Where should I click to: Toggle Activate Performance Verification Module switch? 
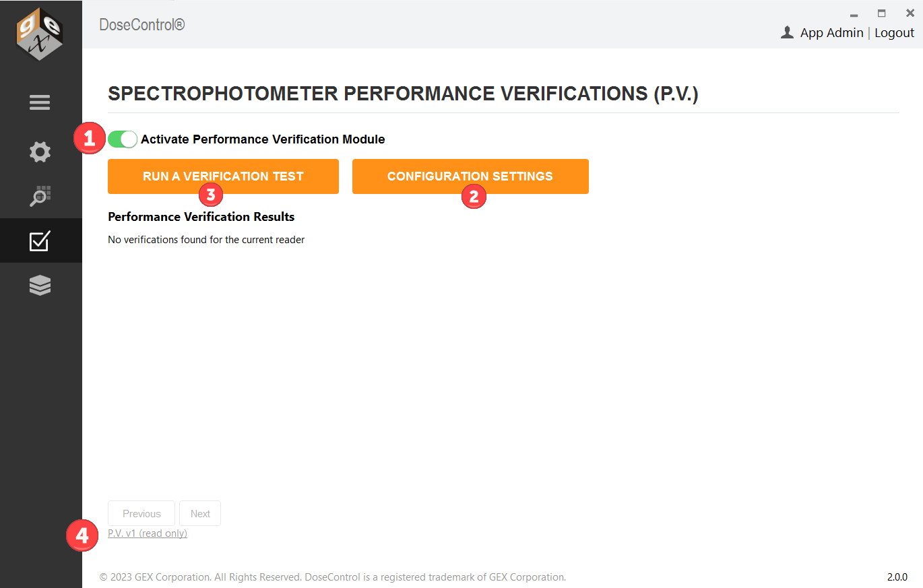click(x=123, y=139)
